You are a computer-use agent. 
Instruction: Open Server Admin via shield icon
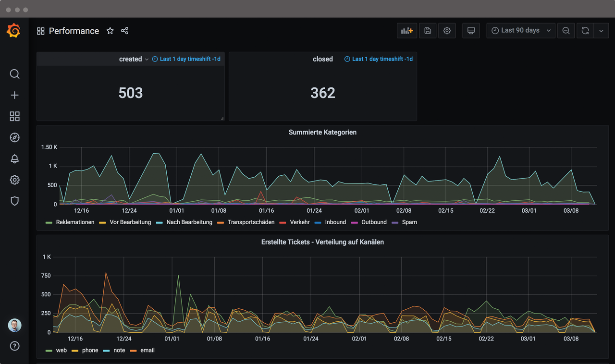click(x=14, y=201)
